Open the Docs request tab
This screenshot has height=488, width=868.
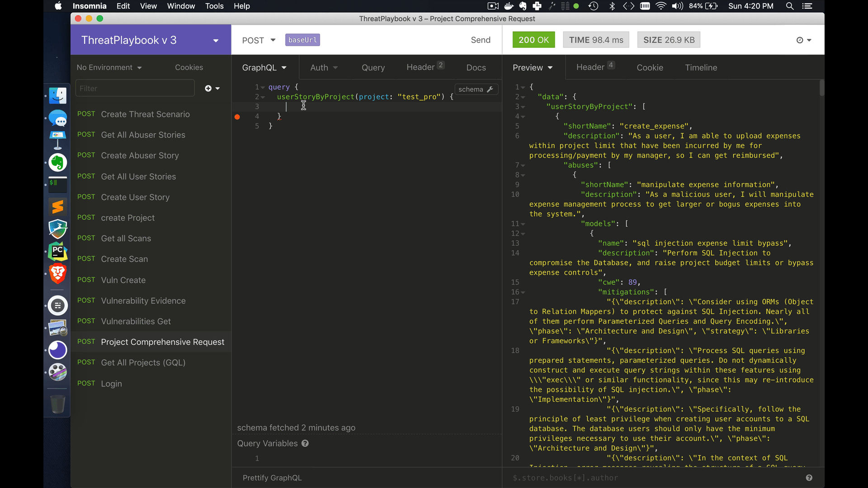pos(476,67)
